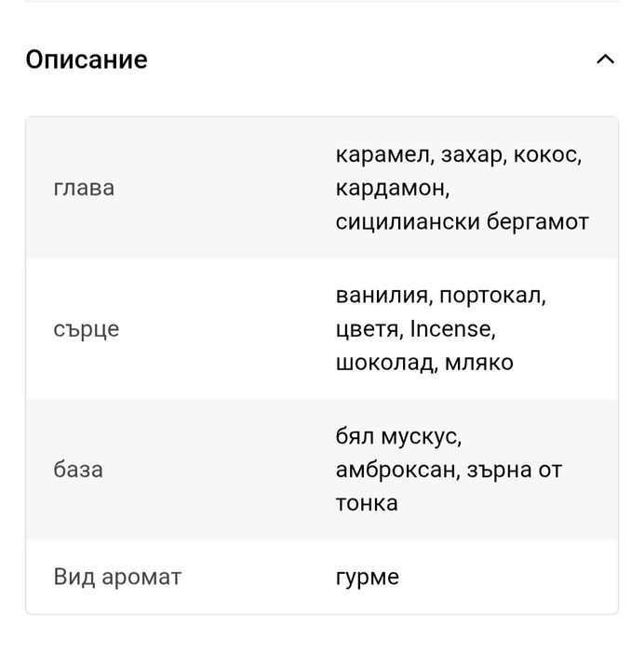The width and height of the screenshot is (644, 651).
Task: Click the word ванилия in heart notes
Action: click(382, 296)
